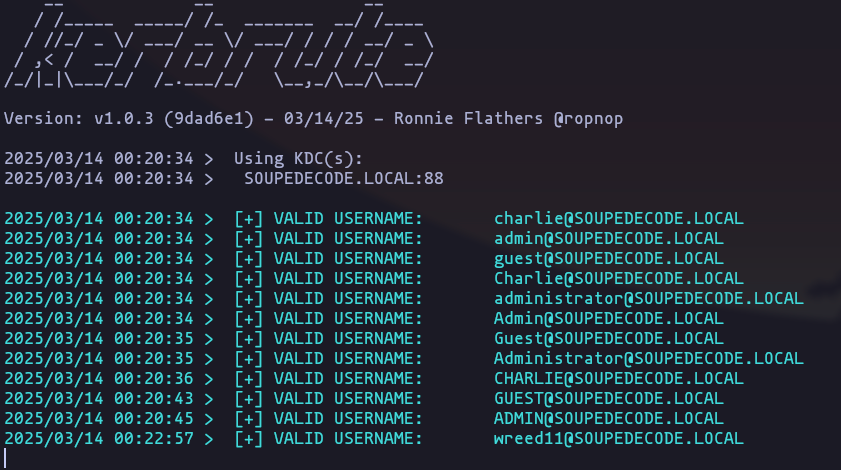Click the Using KDC(s) line
This screenshot has width=841, height=470.
click(x=298, y=159)
